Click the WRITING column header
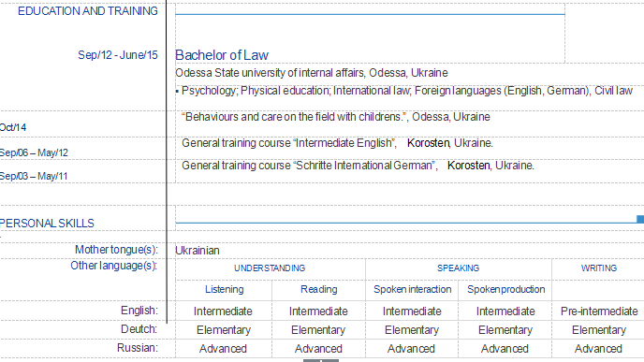 tap(599, 268)
